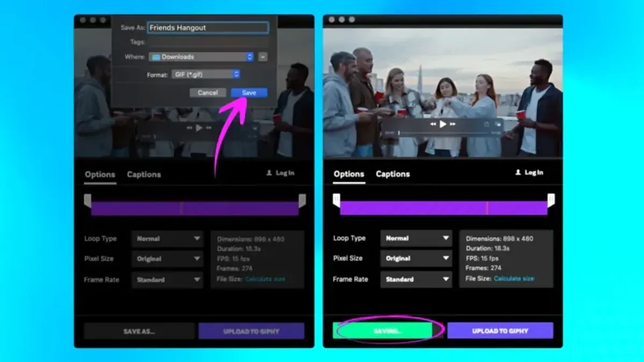Click Dimensions: 898 x 480 in right window
644x362 pixels.
coord(500,239)
